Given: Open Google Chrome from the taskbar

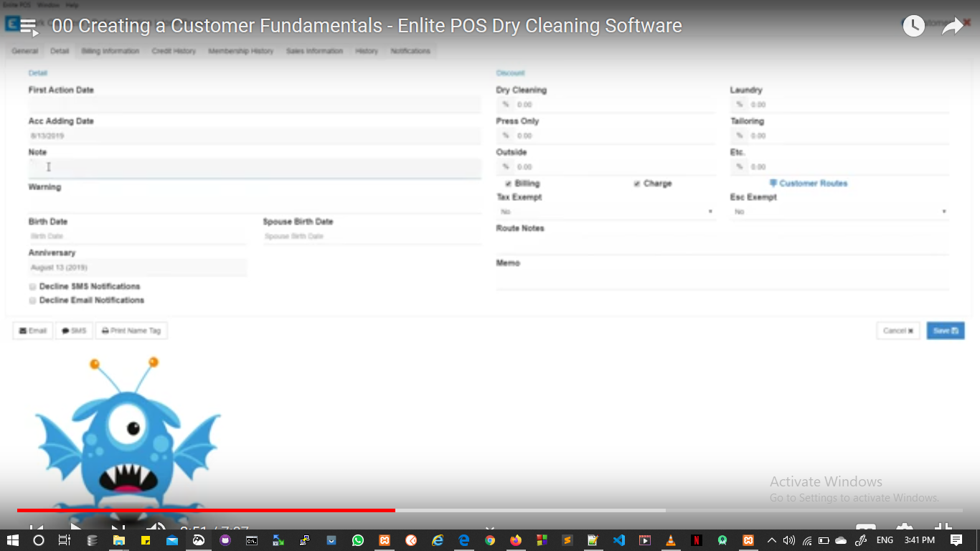Looking at the screenshot, I should [490, 540].
